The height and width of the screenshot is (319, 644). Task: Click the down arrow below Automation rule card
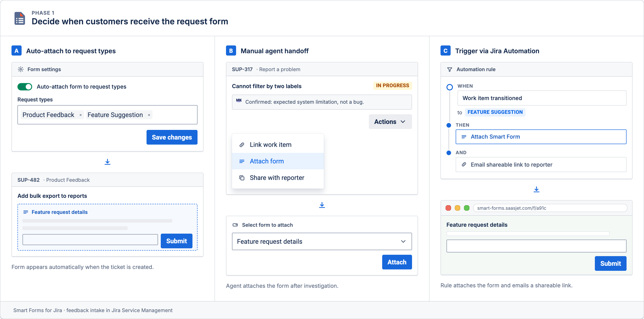(536, 189)
